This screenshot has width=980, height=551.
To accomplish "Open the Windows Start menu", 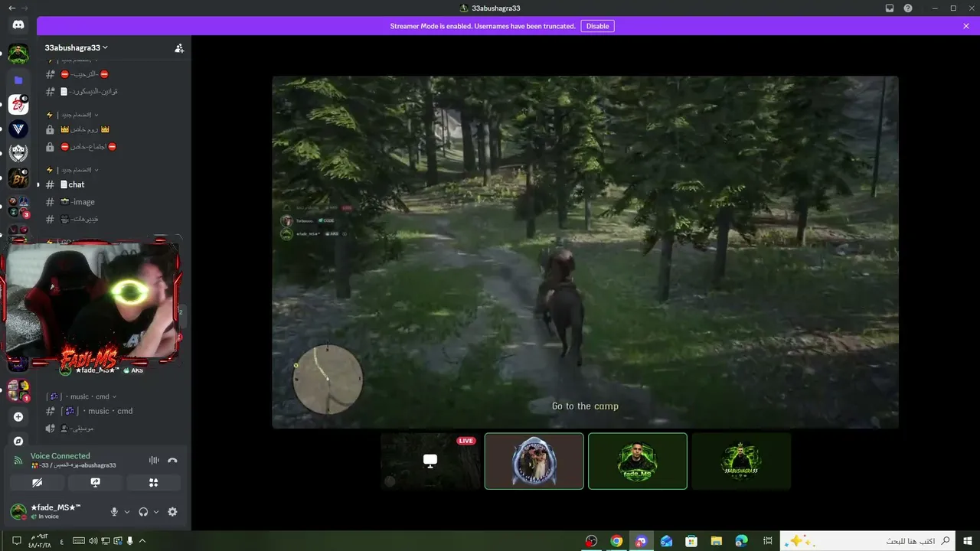I will click(x=967, y=541).
